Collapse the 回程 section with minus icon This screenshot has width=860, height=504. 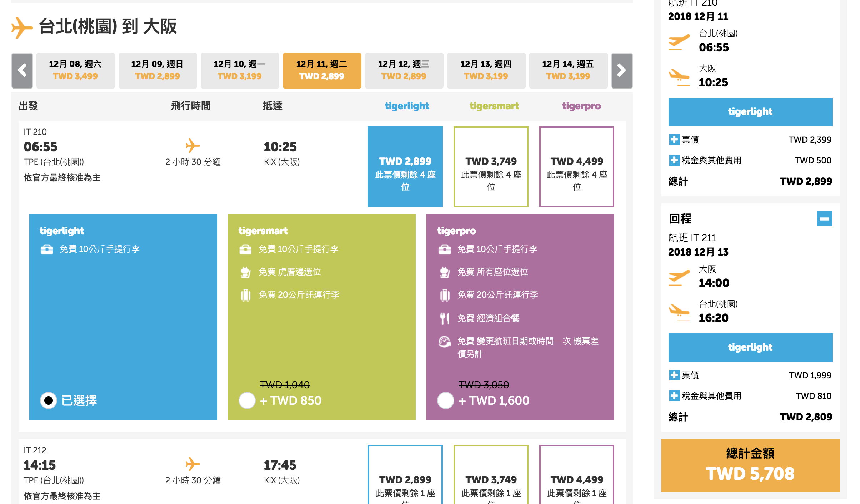pyautogui.click(x=824, y=219)
